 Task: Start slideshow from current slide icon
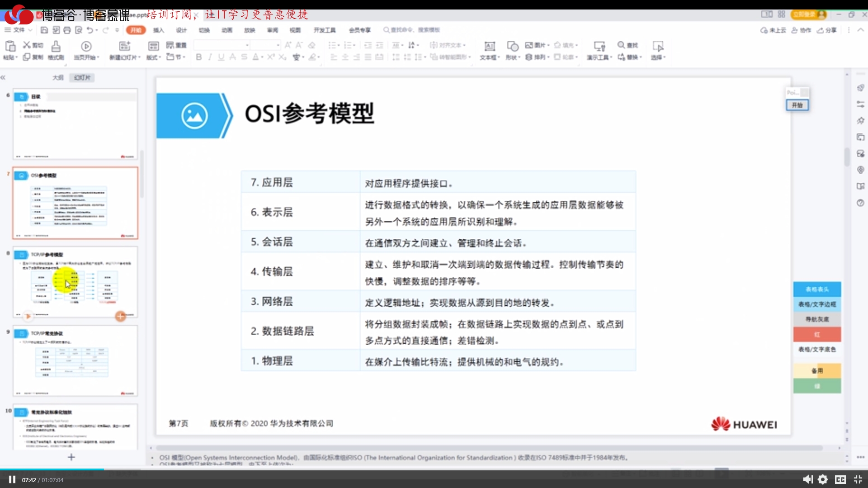click(86, 46)
